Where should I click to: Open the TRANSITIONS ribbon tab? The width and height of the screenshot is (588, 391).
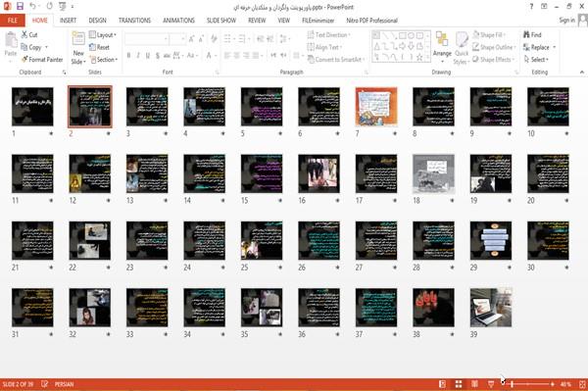tap(134, 21)
